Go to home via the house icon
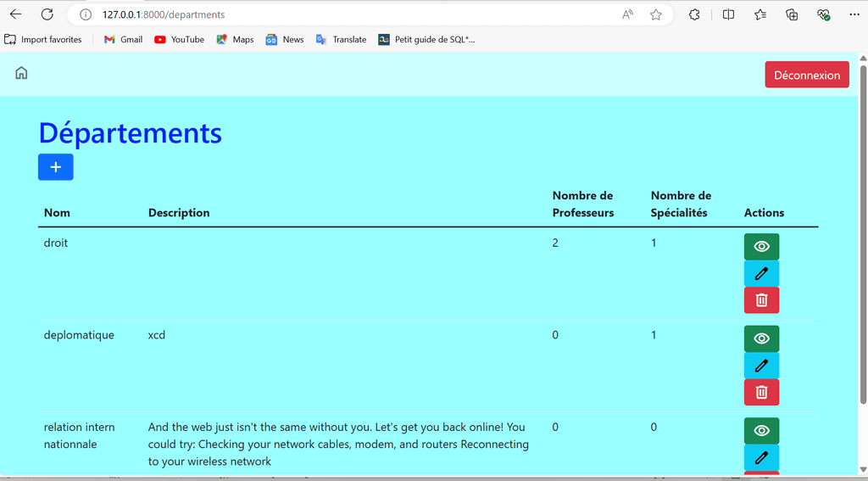Image resolution: width=868 pixels, height=481 pixels. coord(21,73)
